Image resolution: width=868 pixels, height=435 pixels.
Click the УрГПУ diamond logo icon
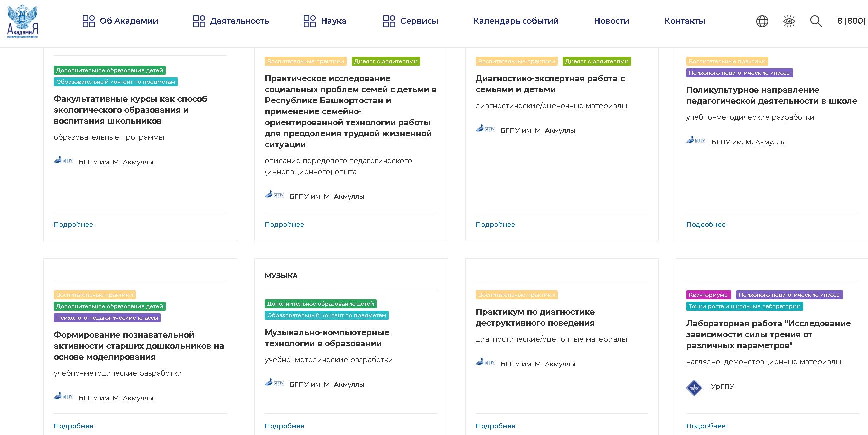click(x=694, y=387)
